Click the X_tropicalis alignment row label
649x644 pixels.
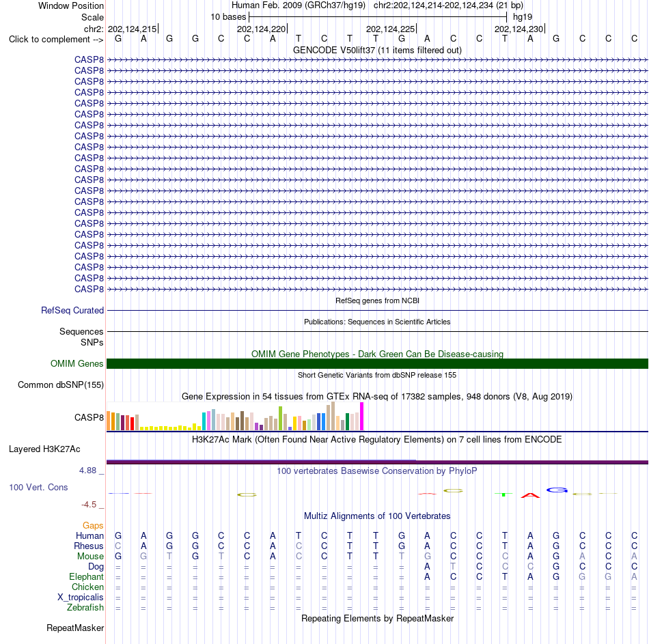(81, 598)
